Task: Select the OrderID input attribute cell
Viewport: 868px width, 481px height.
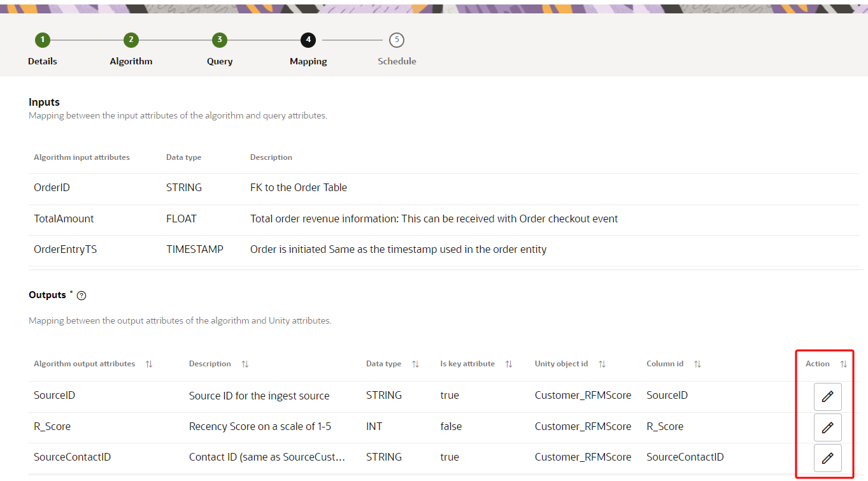Action: [52, 188]
